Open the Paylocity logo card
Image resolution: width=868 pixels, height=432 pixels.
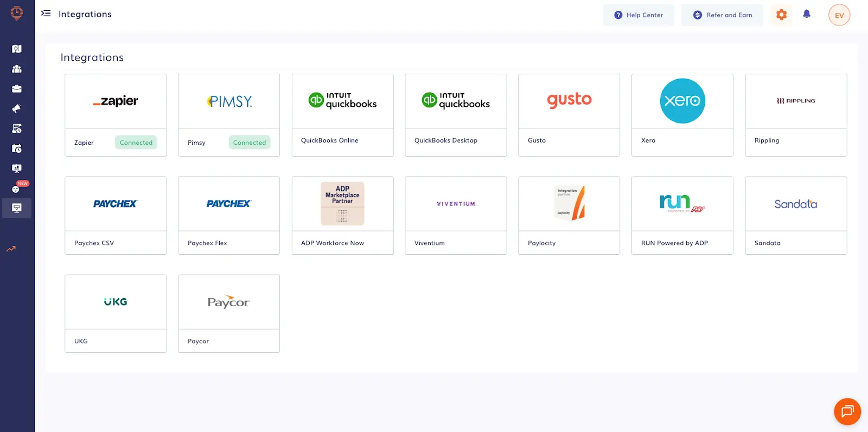[x=569, y=204]
